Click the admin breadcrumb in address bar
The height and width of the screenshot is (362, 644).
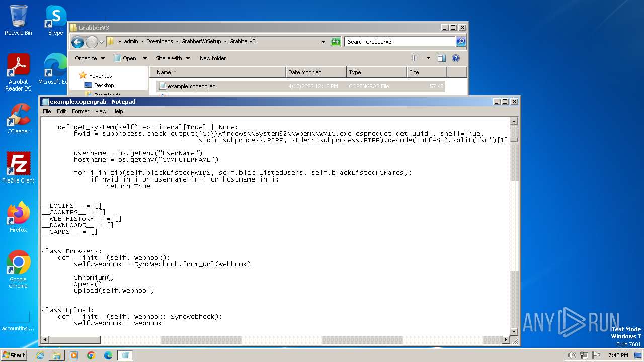pos(131,42)
